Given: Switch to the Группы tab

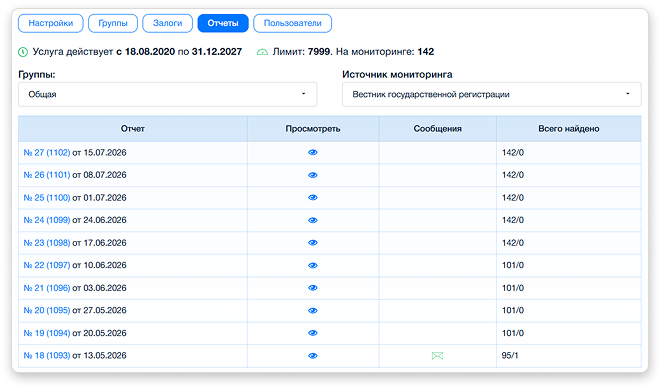Looking at the screenshot, I should pyautogui.click(x=113, y=23).
